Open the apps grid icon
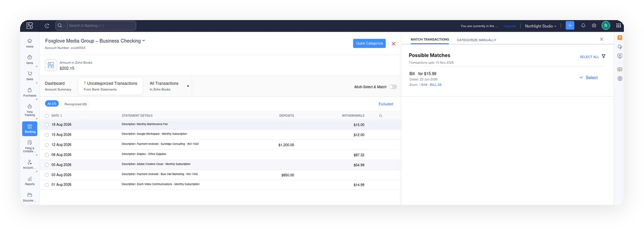Image resolution: width=644 pixels, height=229 pixels. coord(618,26)
